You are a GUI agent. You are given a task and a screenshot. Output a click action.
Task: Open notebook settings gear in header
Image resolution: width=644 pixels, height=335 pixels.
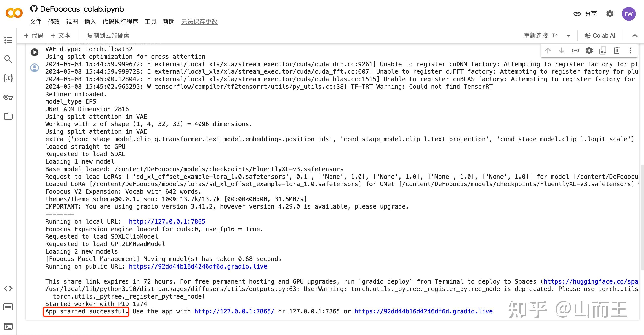tap(610, 14)
